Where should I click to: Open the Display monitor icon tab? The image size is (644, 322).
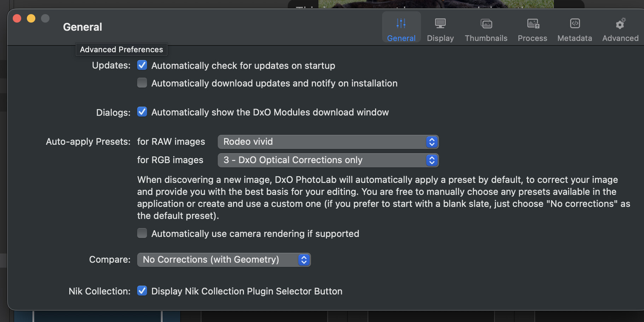pyautogui.click(x=440, y=23)
